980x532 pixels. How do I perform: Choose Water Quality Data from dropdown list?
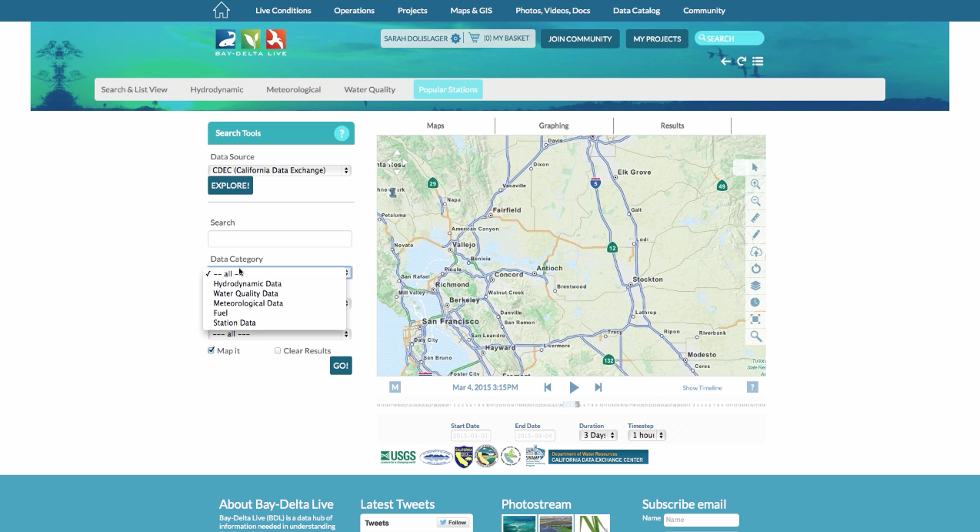245,293
